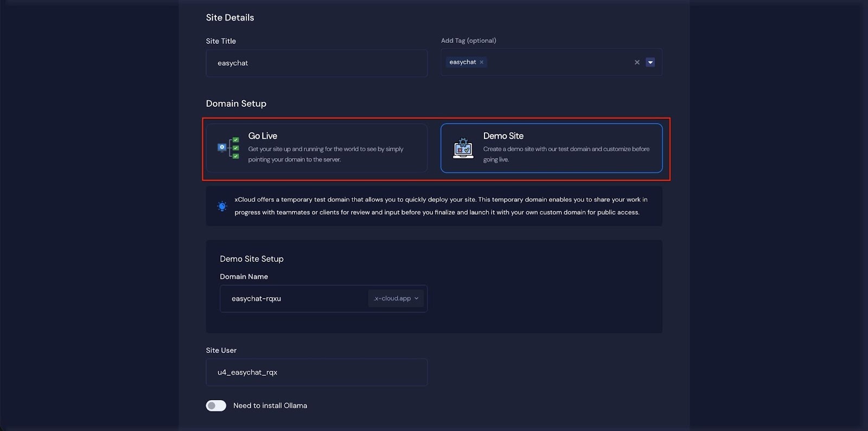Viewport: 868px width, 431px height.
Task: Remove the easychat tag chip
Action: coord(481,62)
